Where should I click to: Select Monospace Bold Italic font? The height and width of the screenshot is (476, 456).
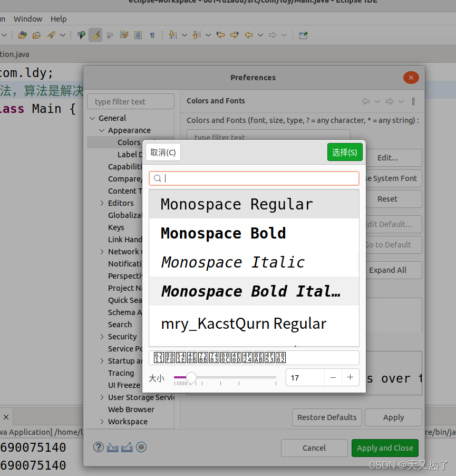point(254,291)
